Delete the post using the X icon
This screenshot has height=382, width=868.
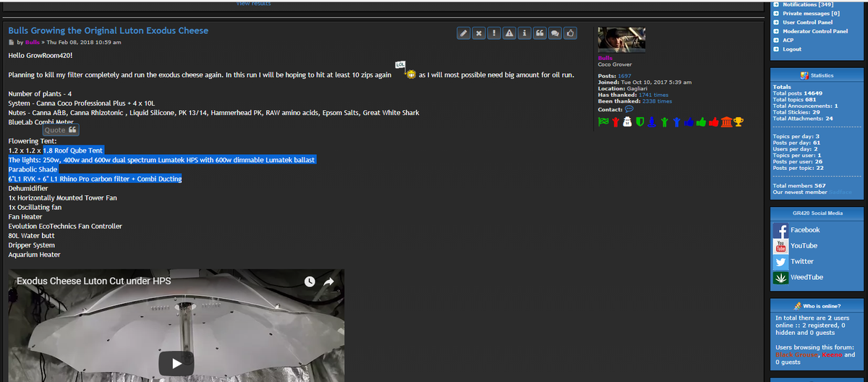tap(480, 33)
